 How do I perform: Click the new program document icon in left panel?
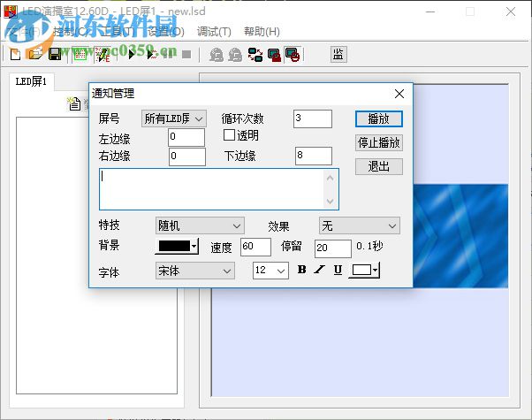[x=74, y=104]
